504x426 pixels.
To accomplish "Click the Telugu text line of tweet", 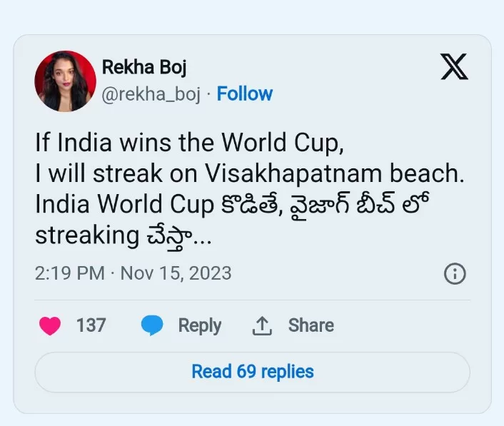I will (232, 205).
